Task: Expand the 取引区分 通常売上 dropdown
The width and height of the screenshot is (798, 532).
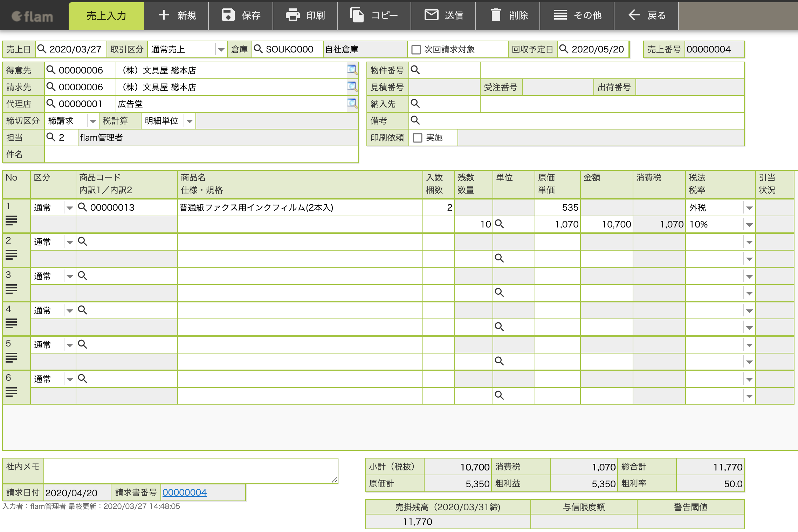Action: 221,50
